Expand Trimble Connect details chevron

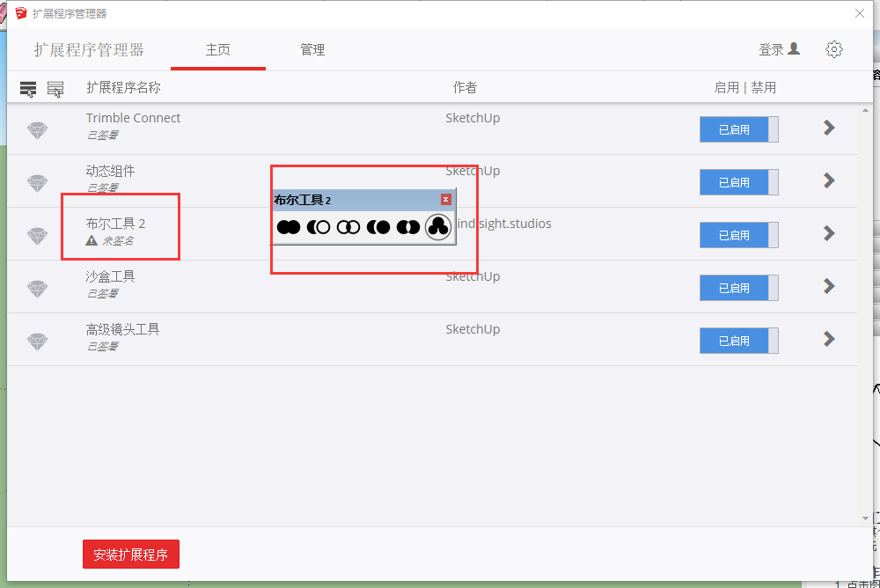[x=829, y=128]
